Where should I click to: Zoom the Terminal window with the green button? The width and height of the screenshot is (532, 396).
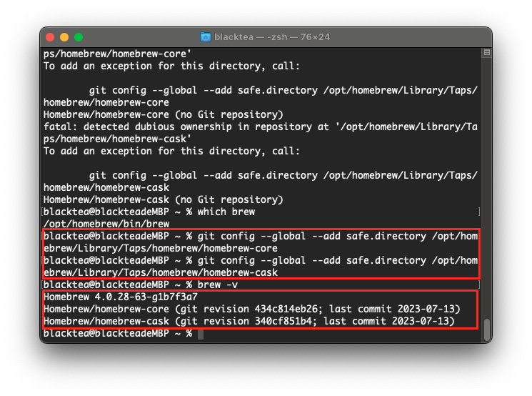pos(79,37)
